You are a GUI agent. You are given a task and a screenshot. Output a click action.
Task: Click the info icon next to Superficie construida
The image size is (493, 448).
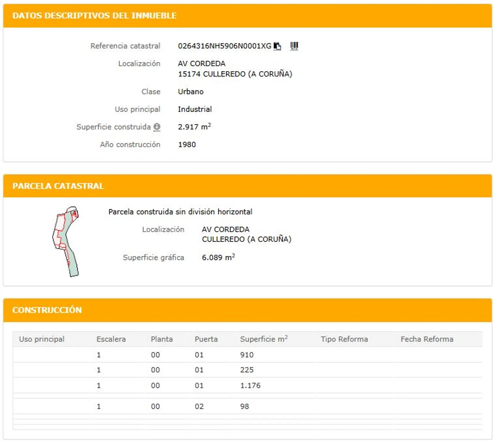157,127
